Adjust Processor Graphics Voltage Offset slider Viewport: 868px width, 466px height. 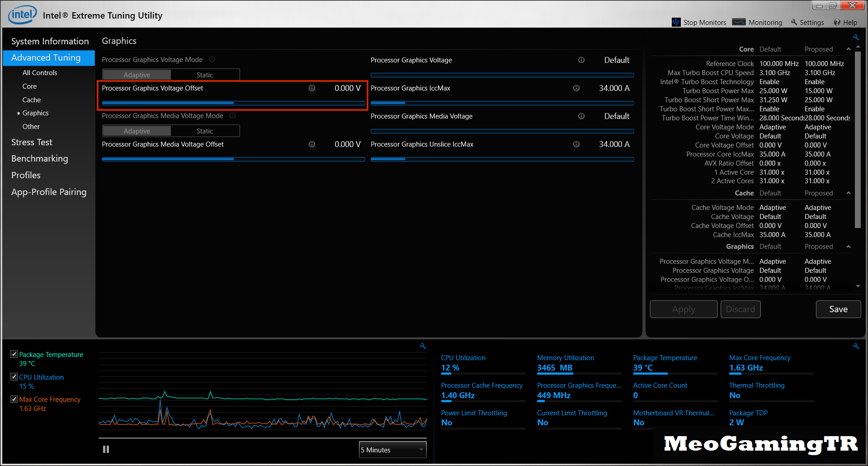coord(233,103)
